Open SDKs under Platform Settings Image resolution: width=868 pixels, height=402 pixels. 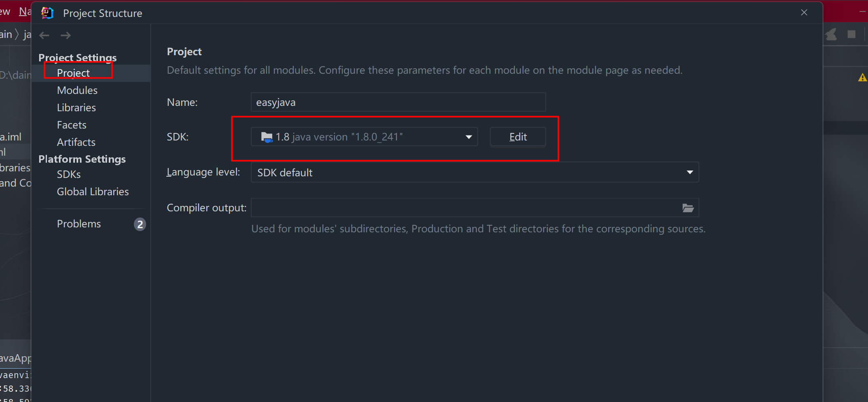69,174
